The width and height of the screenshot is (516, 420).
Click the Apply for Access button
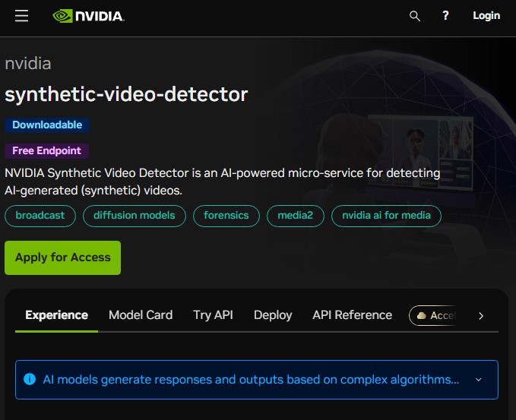[62, 257]
